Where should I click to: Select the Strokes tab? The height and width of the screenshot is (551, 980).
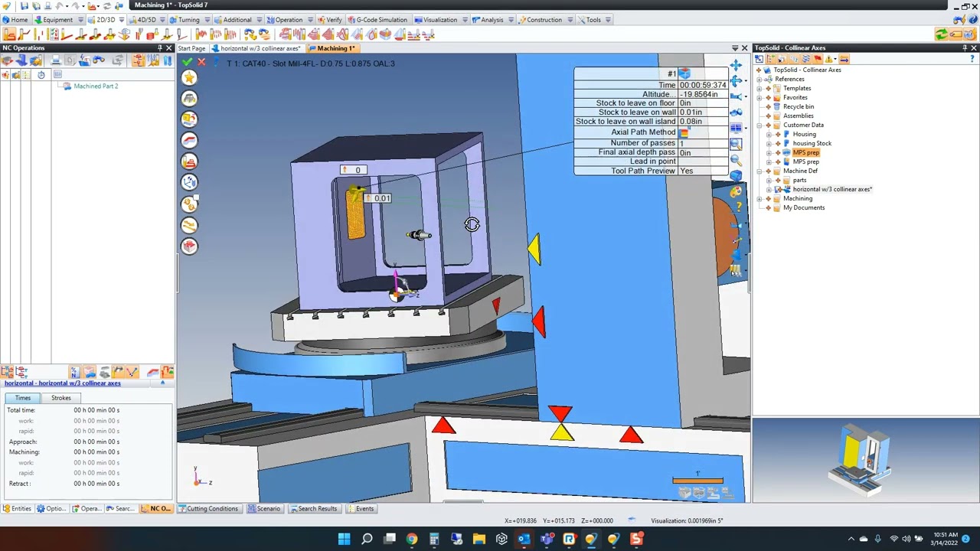click(61, 398)
